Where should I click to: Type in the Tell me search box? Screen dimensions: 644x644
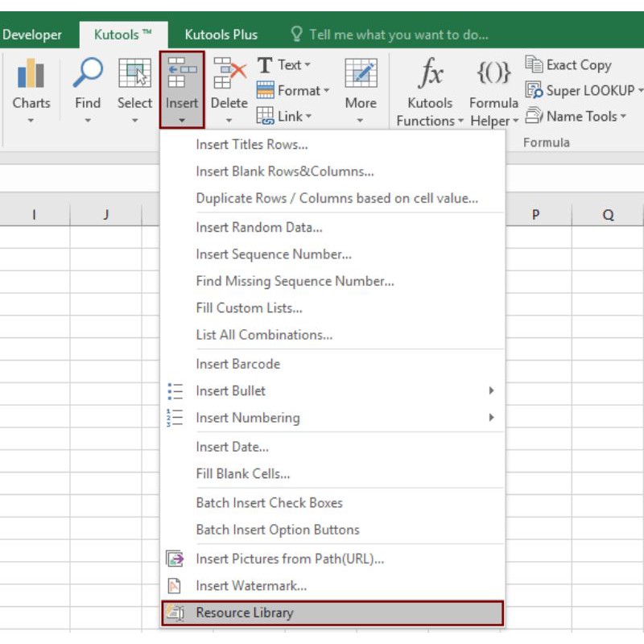click(398, 35)
